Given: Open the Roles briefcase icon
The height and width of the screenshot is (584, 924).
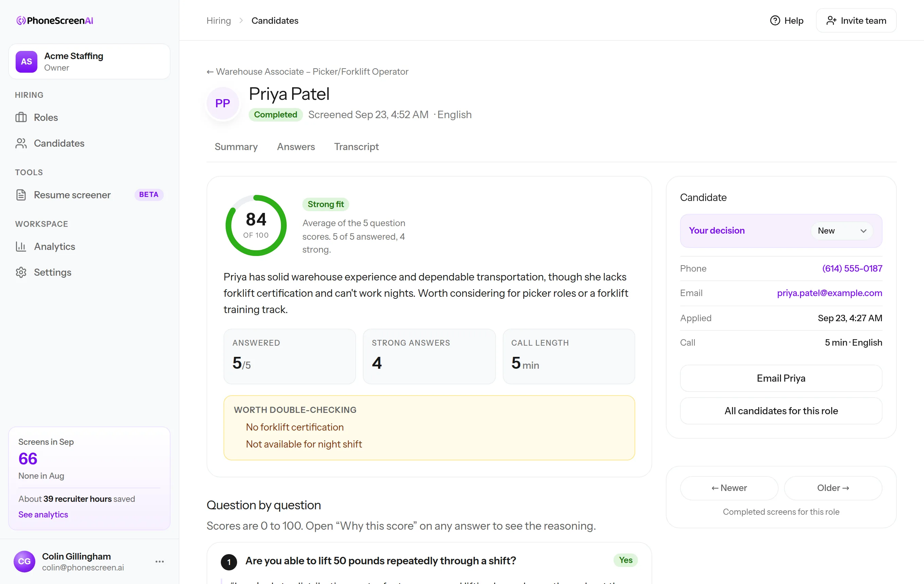Looking at the screenshot, I should point(21,117).
